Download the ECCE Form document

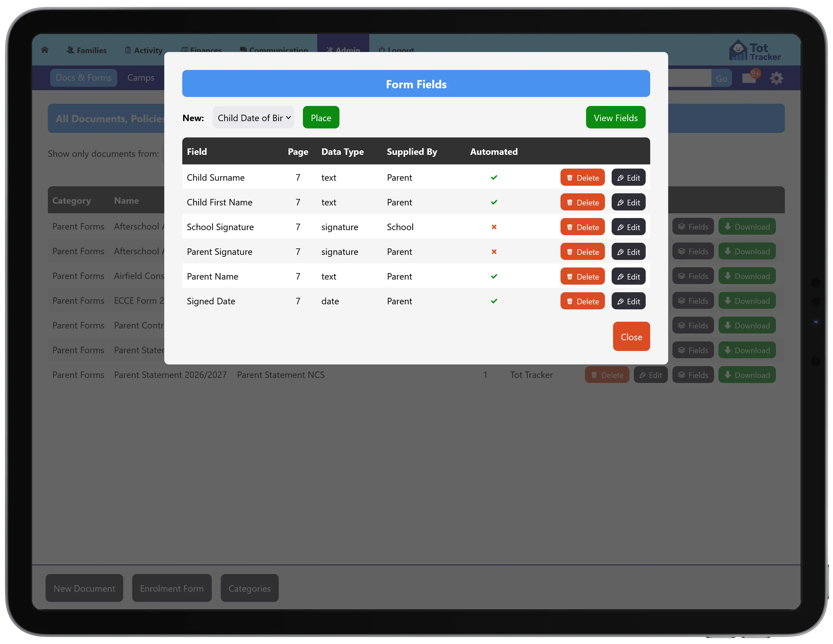[747, 301]
